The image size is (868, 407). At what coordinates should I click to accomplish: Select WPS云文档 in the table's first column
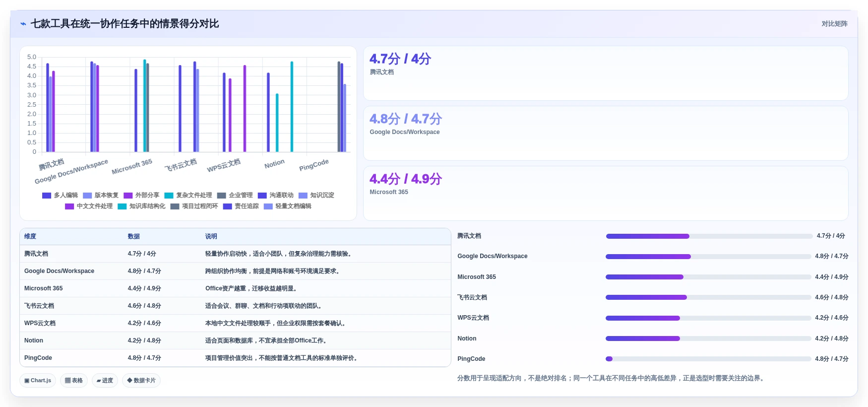coord(40,324)
